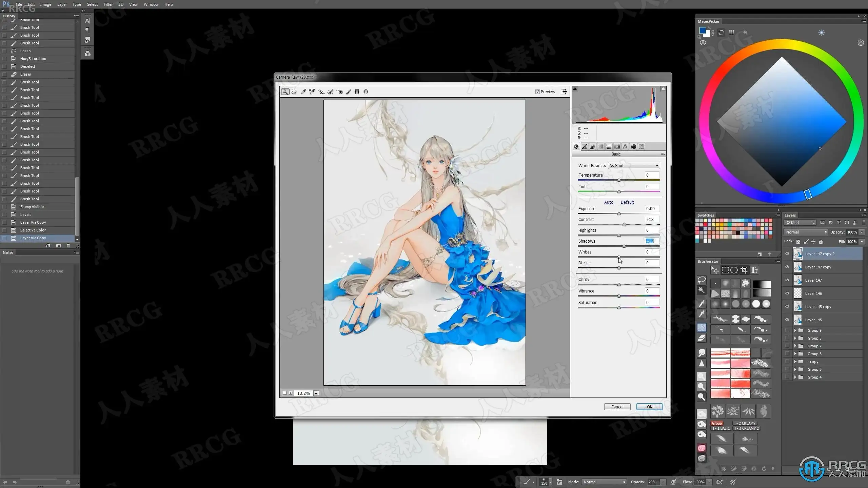
Task: Open the Detail tab in Camera Raw
Action: point(593,147)
